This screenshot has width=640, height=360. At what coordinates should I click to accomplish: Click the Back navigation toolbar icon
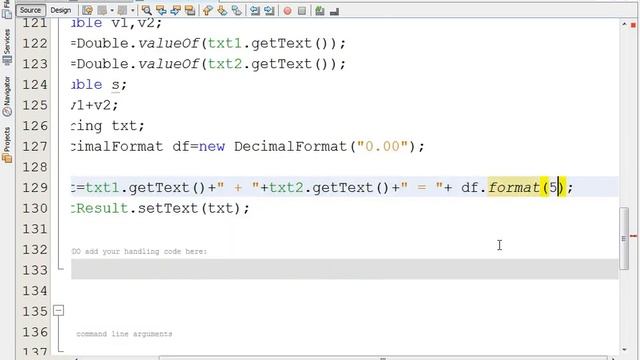click(102, 11)
